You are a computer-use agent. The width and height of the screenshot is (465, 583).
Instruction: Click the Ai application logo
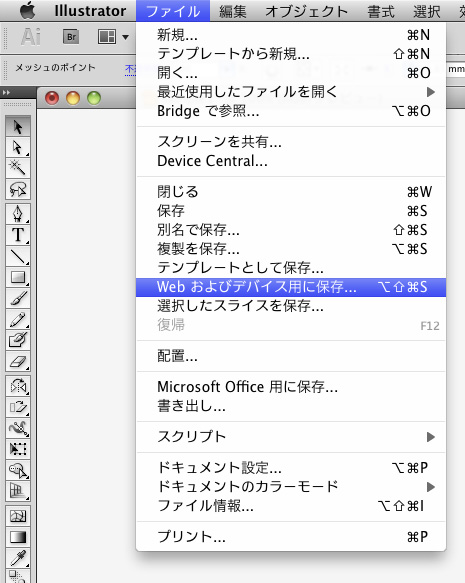click(x=31, y=37)
